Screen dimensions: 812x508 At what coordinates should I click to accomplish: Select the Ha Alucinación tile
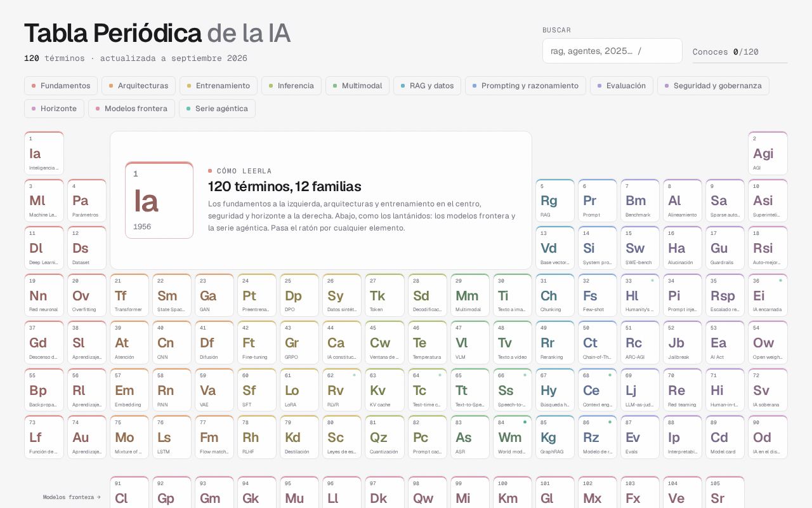point(683,248)
